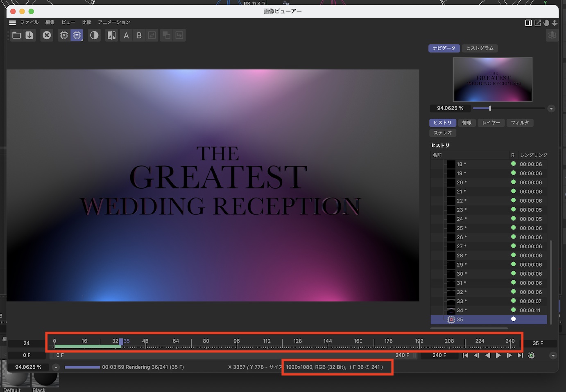Image resolution: width=566 pixels, height=392 pixels.
Task: Open dropdown arrow next to bottom zoom percentage
Action: (x=56, y=367)
